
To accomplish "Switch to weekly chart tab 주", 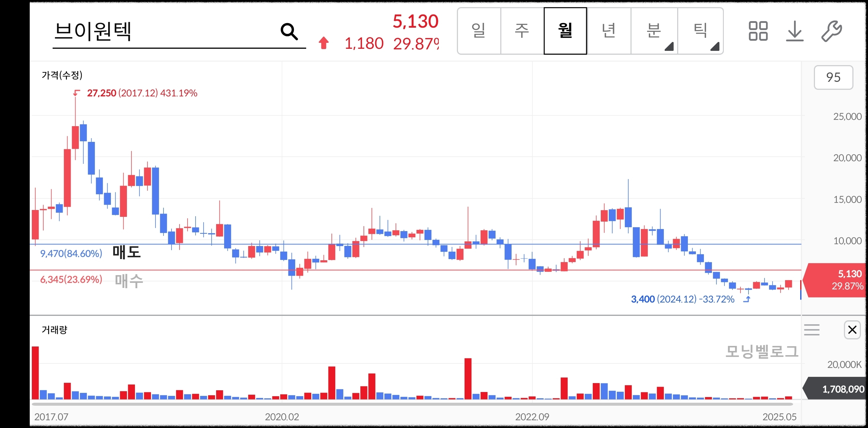I will click(x=522, y=31).
